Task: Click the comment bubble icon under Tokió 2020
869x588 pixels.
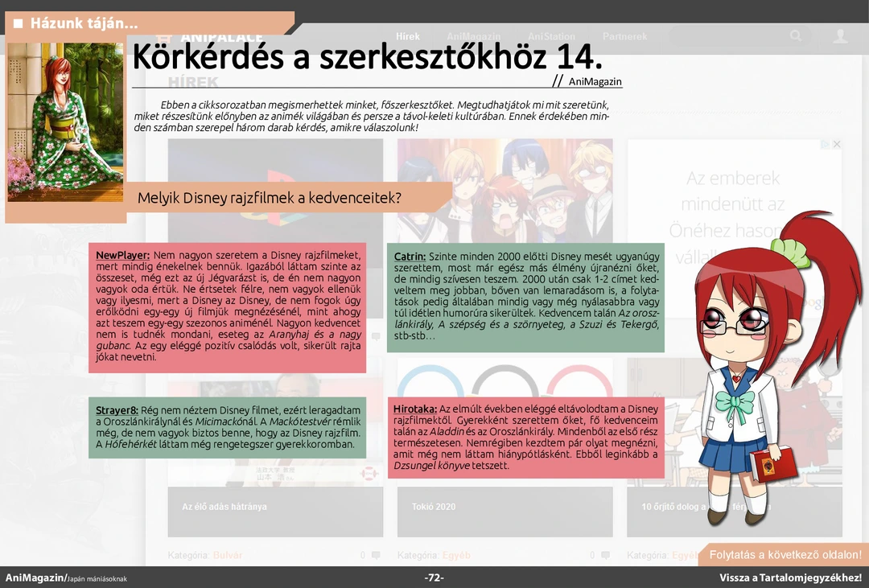Action: pos(605,555)
